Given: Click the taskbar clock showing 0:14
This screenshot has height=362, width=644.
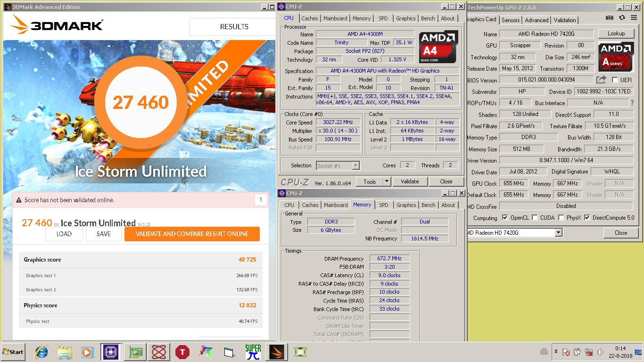Looking at the screenshot, I should (620, 348).
